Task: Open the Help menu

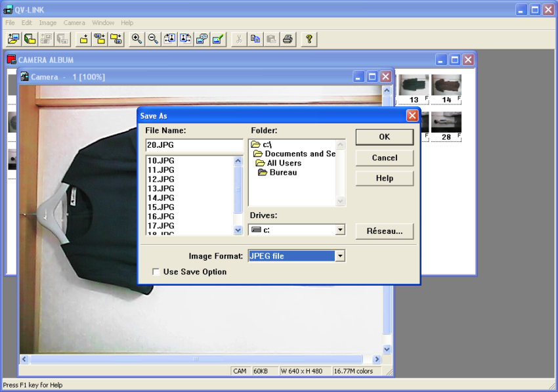Action: click(127, 23)
